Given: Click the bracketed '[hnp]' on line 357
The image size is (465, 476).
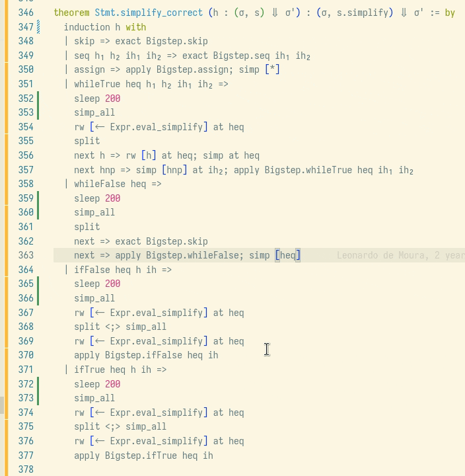Looking at the screenshot, I should pyautogui.click(x=174, y=170).
